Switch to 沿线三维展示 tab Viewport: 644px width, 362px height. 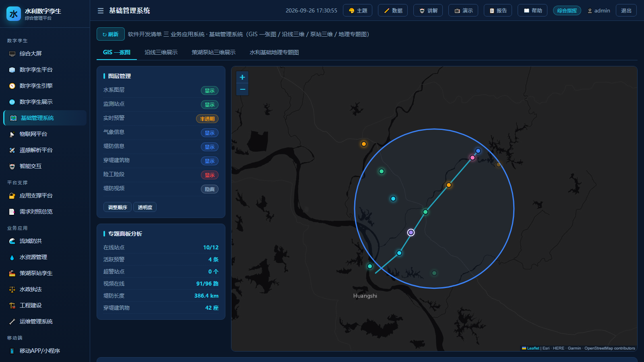click(161, 52)
